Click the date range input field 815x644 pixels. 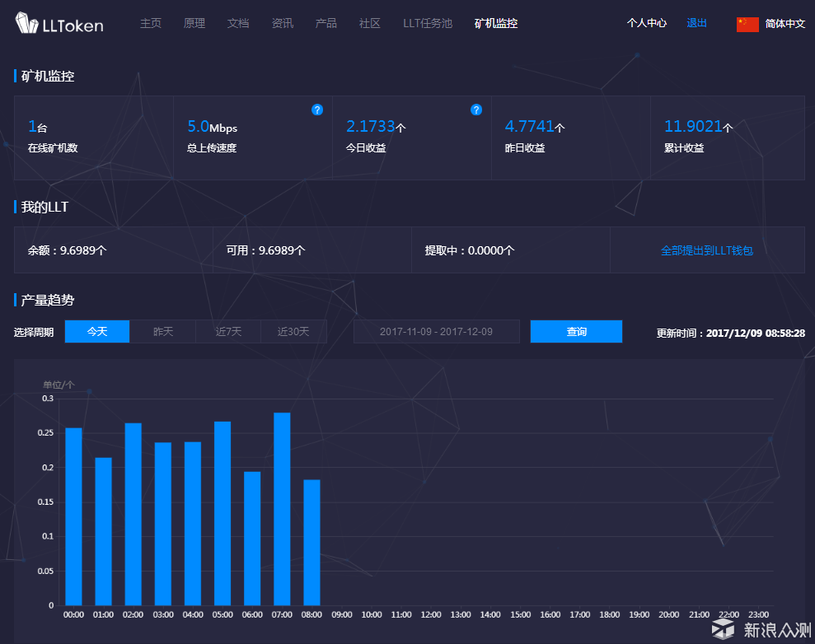(436, 332)
